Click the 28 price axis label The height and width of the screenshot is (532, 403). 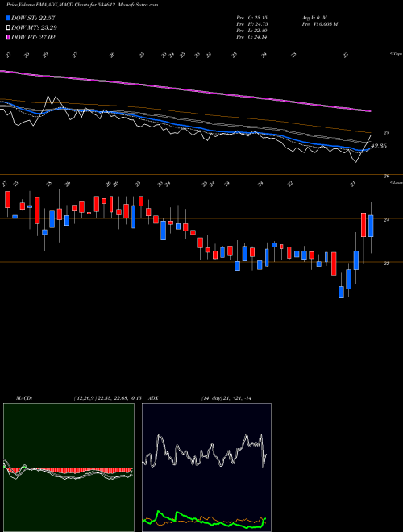point(386,133)
